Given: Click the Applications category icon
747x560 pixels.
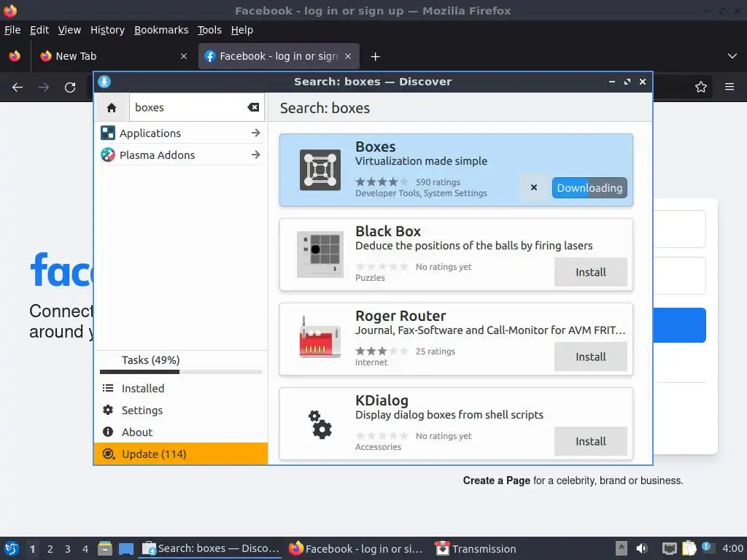Looking at the screenshot, I should pyautogui.click(x=108, y=133).
